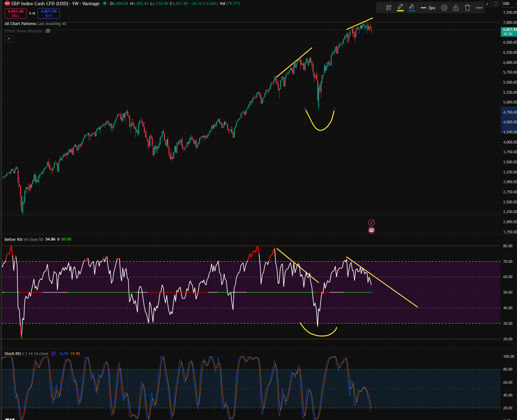Click the RSI value 54.86

click(x=50, y=239)
